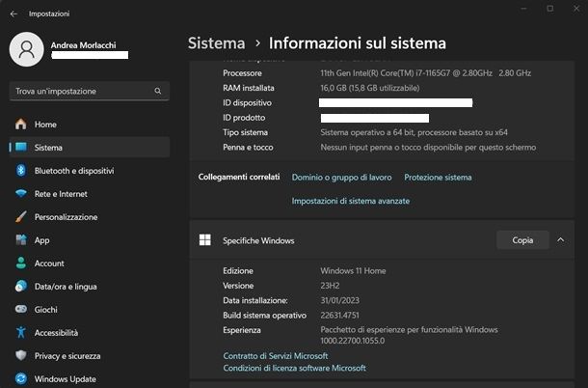
Task: Click the ID prodotto label
Action: (244, 118)
